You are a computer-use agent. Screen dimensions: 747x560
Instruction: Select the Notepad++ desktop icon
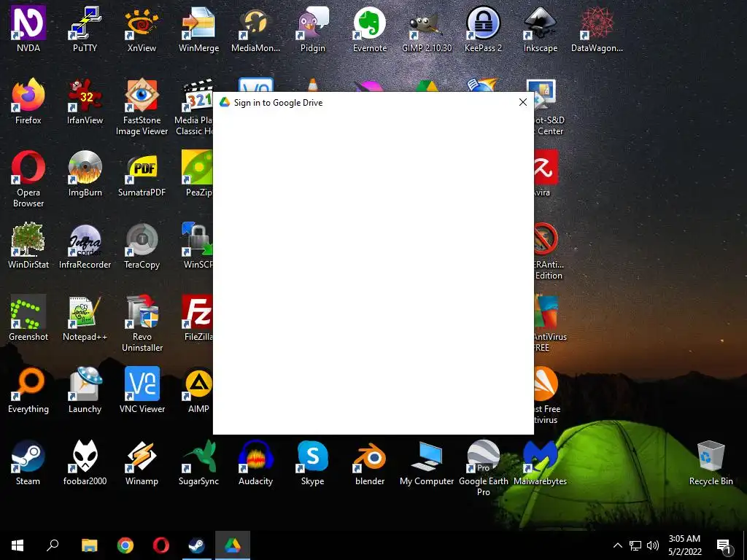85,318
